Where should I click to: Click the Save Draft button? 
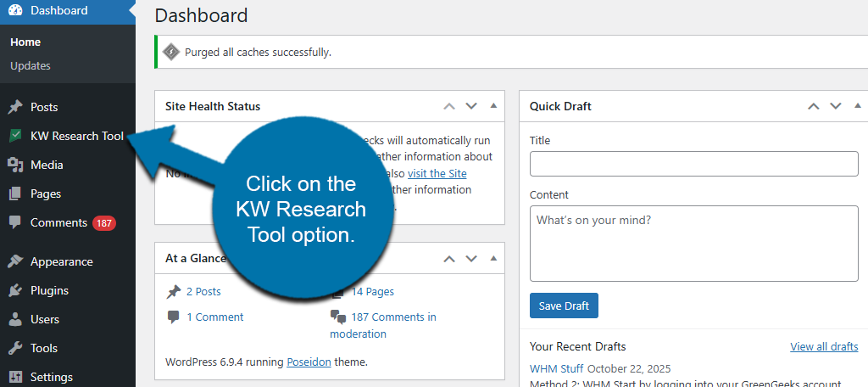coord(564,306)
